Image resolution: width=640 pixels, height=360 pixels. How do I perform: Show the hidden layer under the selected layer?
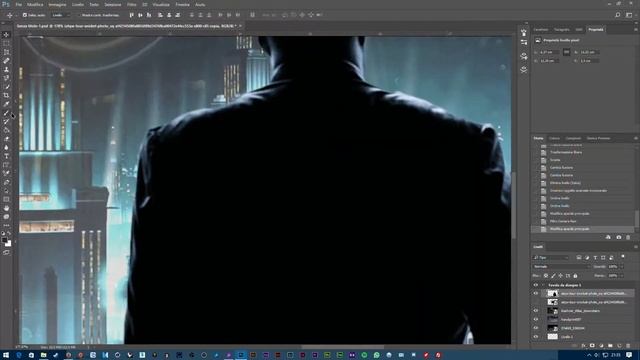[536, 302]
